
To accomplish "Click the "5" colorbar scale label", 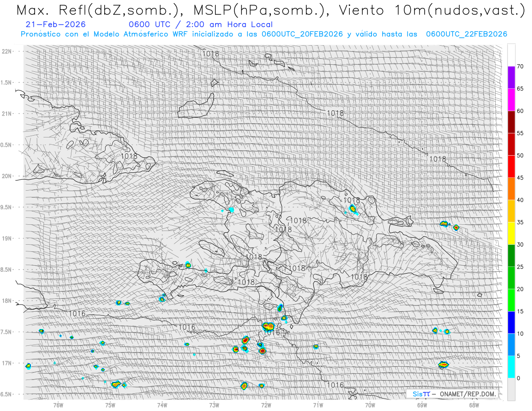I will (x=518, y=356).
